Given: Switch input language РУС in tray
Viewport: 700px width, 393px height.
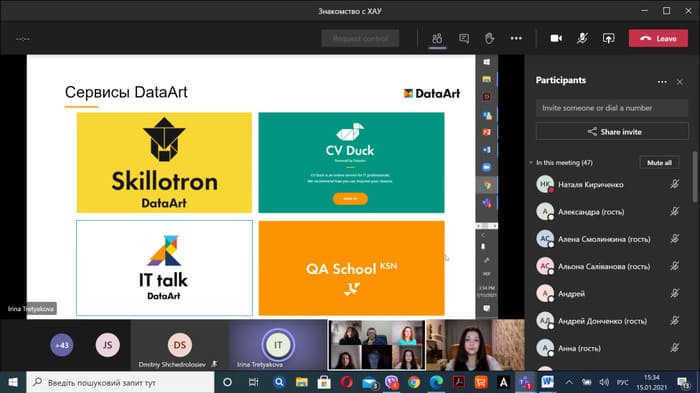Looking at the screenshot, I should pyautogui.click(x=622, y=382).
